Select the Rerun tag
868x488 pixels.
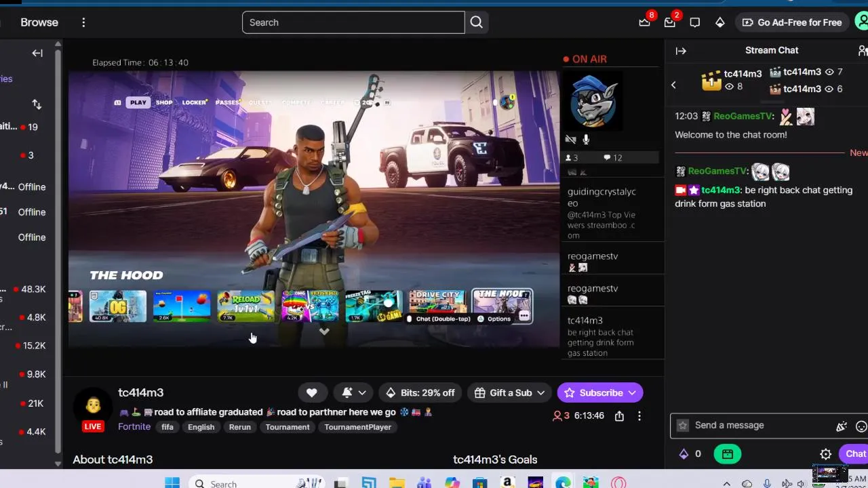239,427
